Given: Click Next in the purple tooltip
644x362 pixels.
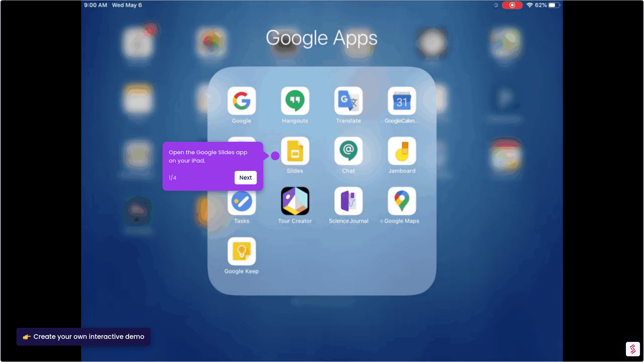Looking at the screenshot, I should pos(246,178).
